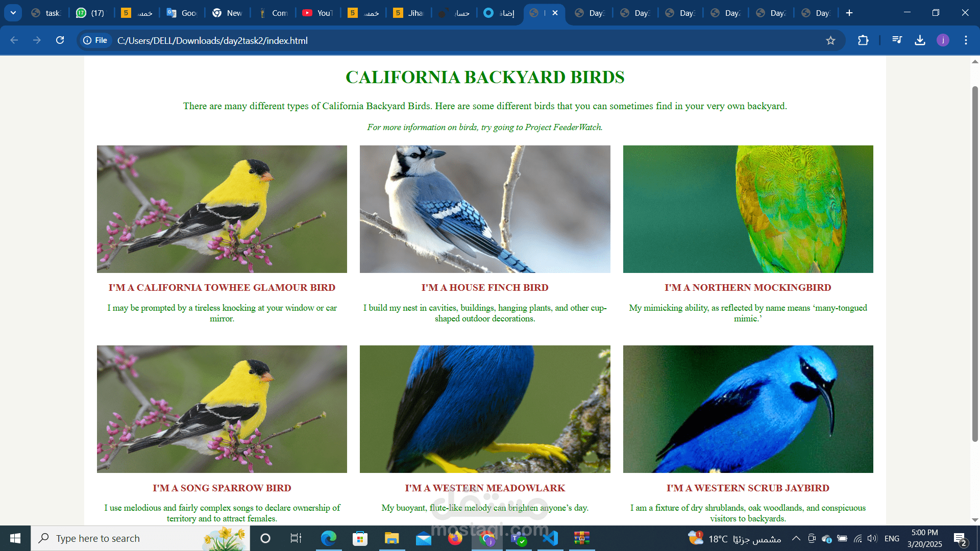The image size is (980, 551).
Task: Click the House Finch blue jay image
Action: (485, 209)
